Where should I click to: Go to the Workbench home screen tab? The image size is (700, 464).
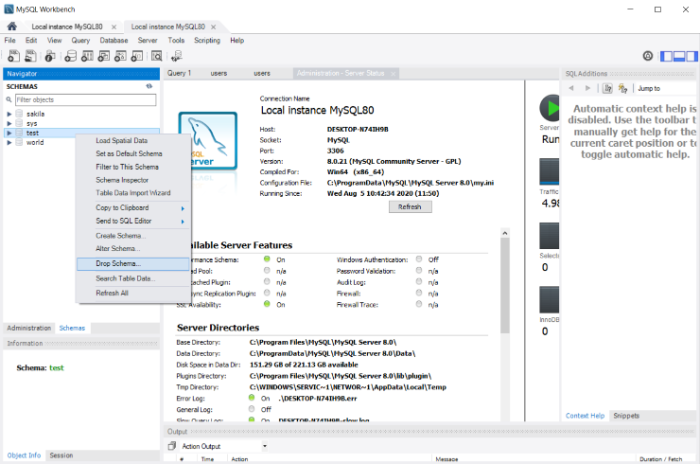point(12,26)
